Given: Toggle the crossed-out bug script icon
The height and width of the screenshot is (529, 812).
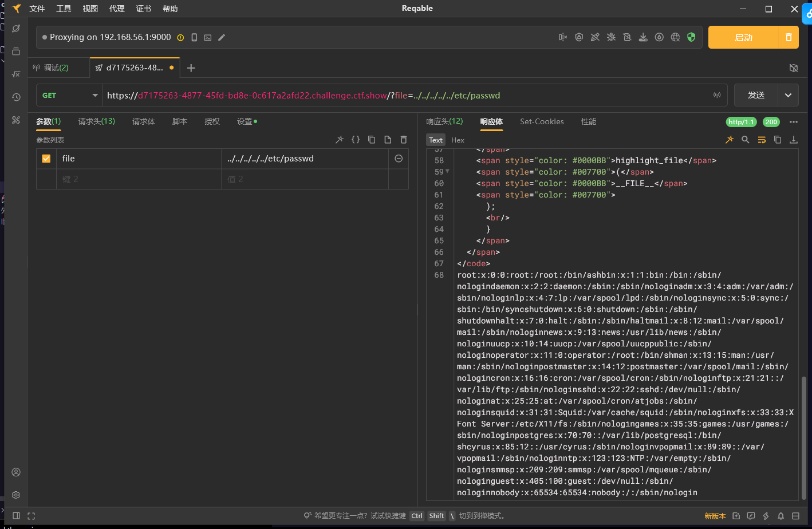Looking at the screenshot, I should tap(611, 37).
